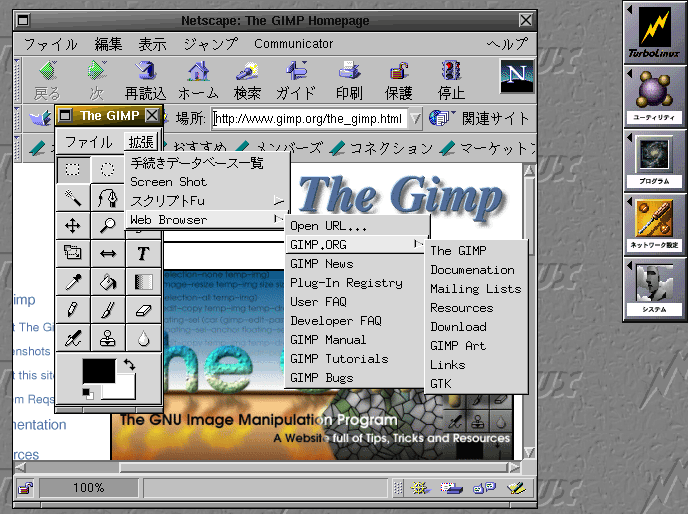Go to Home in Netscape toolbar
The image size is (688, 514).
click(x=198, y=81)
